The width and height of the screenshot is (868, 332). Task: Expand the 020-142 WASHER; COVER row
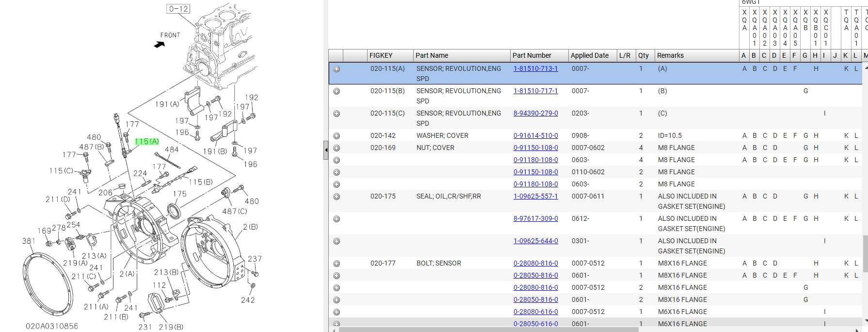pos(337,136)
